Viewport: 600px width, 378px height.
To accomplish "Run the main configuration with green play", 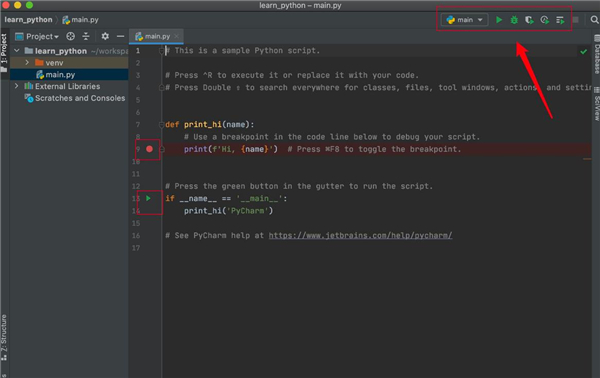I will [499, 20].
